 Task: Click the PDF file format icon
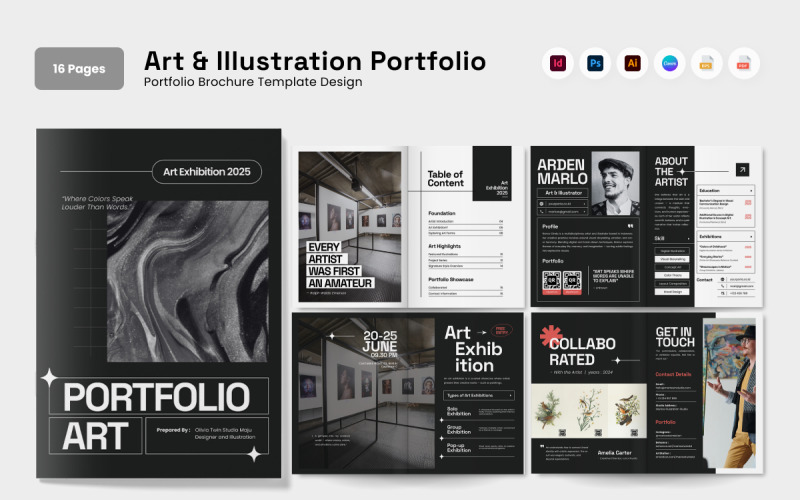(744, 63)
